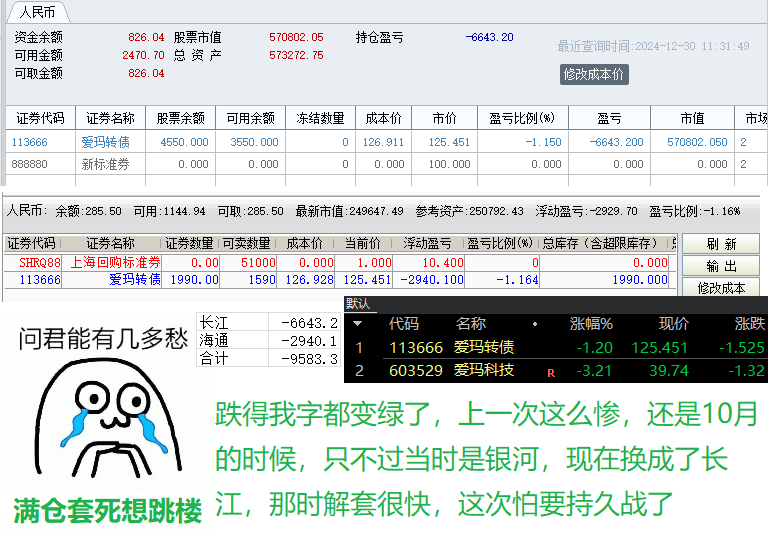This screenshot has height=544, width=768.
Task: Click the 市价 column header
Action: pyautogui.click(x=445, y=118)
